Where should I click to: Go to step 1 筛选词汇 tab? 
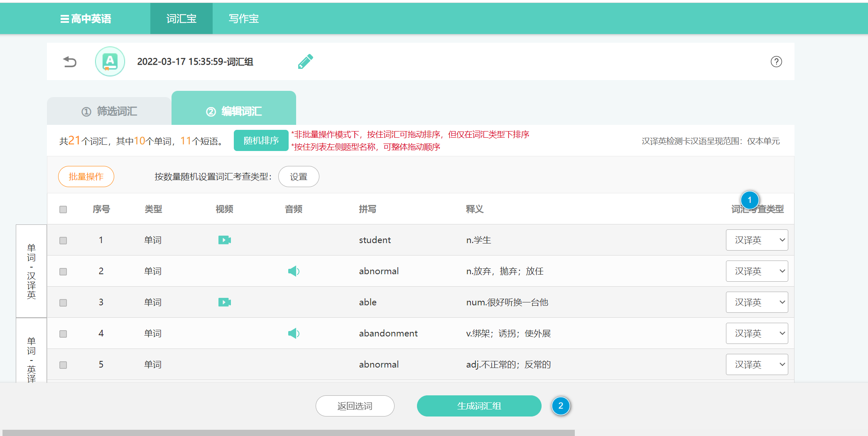pyautogui.click(x=109, y=111)
